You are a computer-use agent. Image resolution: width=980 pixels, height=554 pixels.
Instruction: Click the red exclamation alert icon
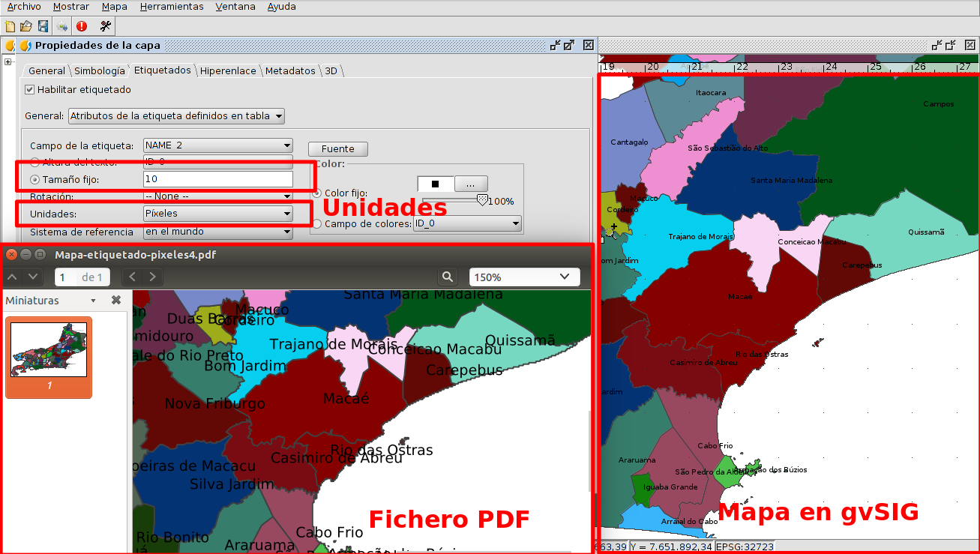tap(82, 26)
